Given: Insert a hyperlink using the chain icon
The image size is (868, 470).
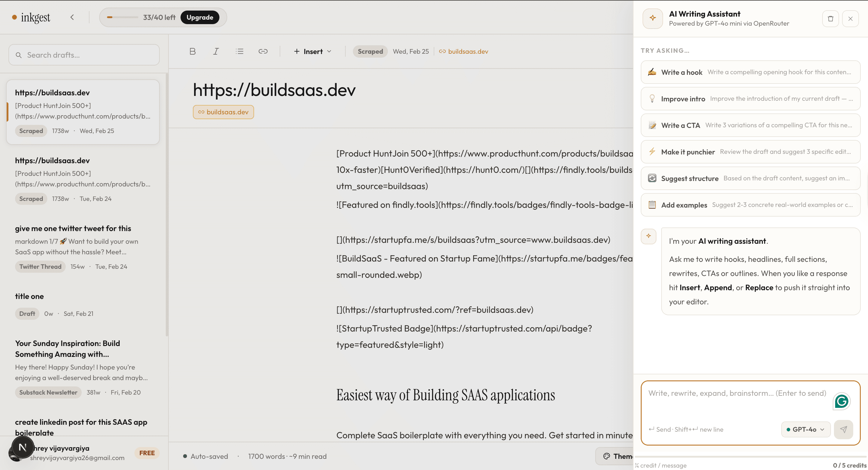Looking at the screenshot, I should point(263,51).
